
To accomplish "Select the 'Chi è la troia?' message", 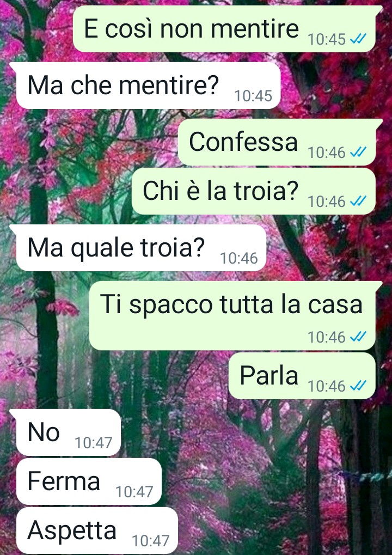I will tap(253, 191).
